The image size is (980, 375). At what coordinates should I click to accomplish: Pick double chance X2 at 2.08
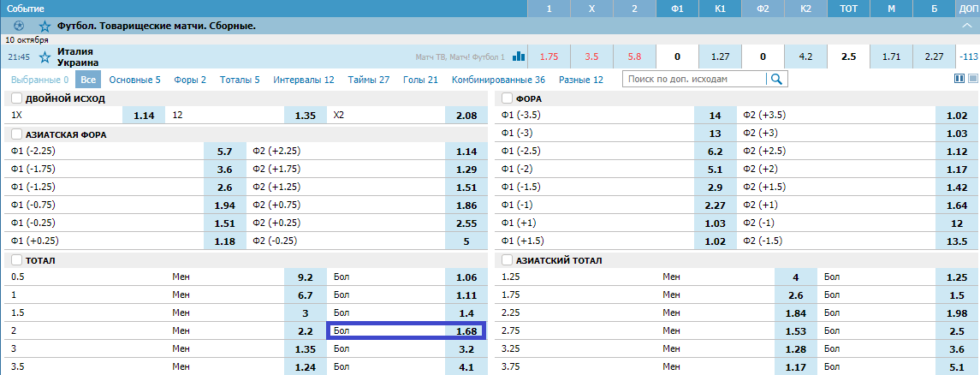[466, 116]
